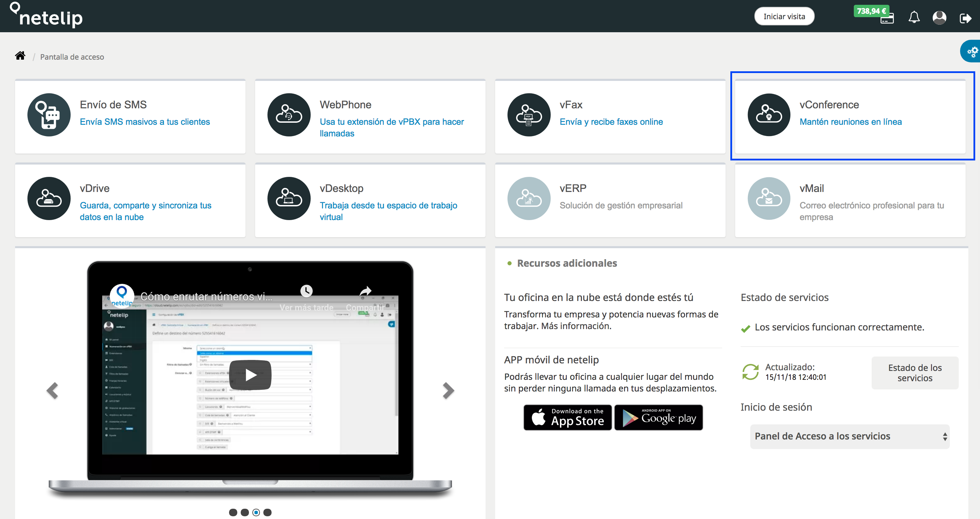Click the WebPhone cloud icon

pos(289,114)
